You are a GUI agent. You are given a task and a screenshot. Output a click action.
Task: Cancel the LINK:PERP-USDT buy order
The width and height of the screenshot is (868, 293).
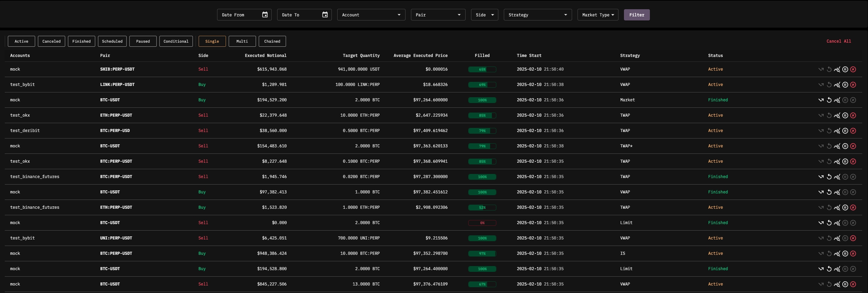(x=853, y=85)
